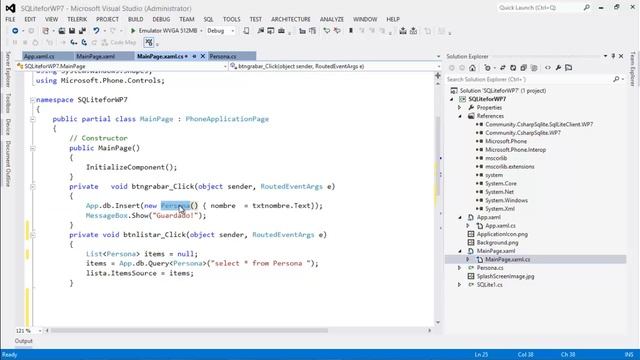Screen dimensions: 640x360
Task: Open the TELERIK menu
Action: click(x=77, y=19)
